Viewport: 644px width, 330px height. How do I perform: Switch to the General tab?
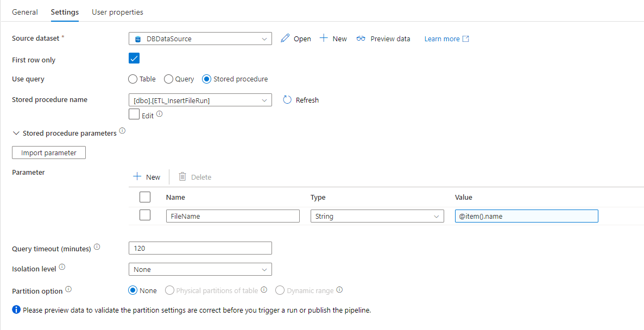[25, 12]
